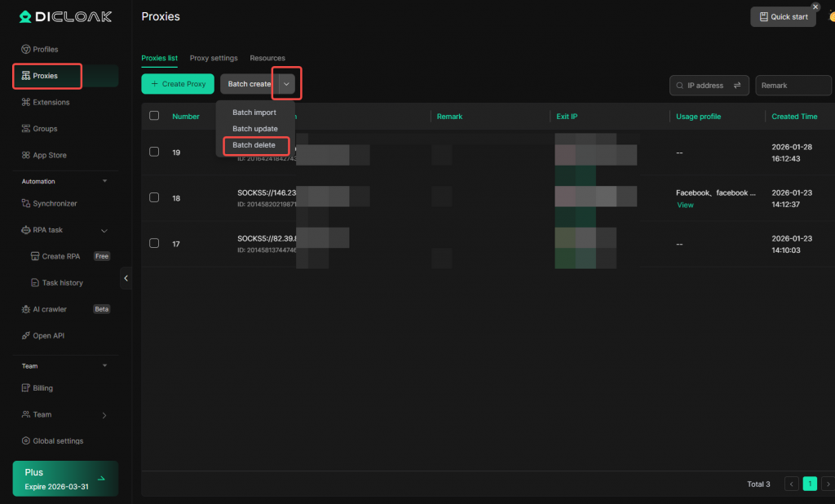The width and height of the screenshot is (835, 504).
Task: Choose Batch delete from the dropdown menu
Action: [x=254, y=145]
